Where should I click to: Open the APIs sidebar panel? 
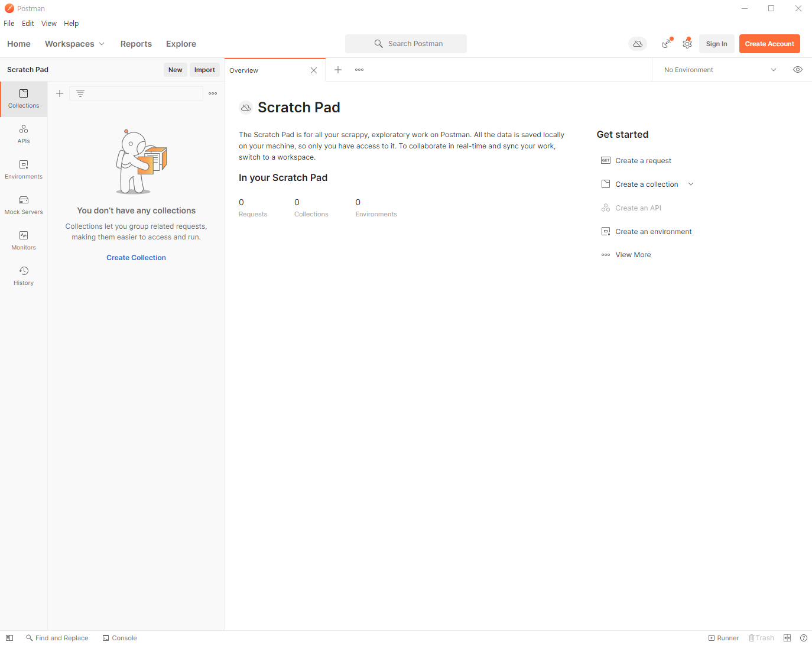(x=24, y=134)
